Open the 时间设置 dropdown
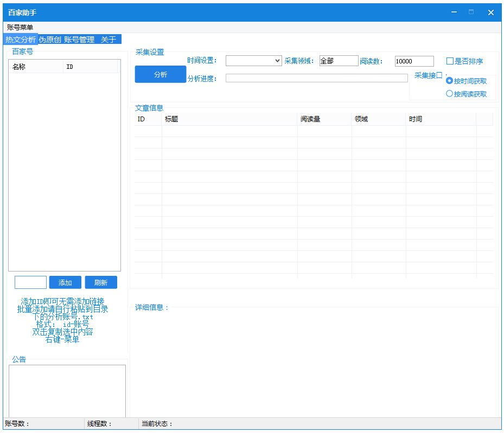The height and width of the screenshot is (433, 504). click(253, 61)
